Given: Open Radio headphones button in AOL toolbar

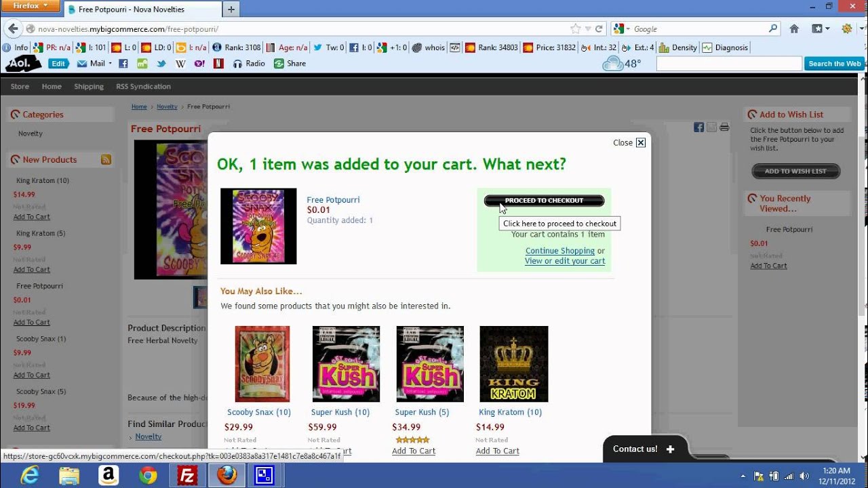Looking at the screenshot, I should 249,64.
